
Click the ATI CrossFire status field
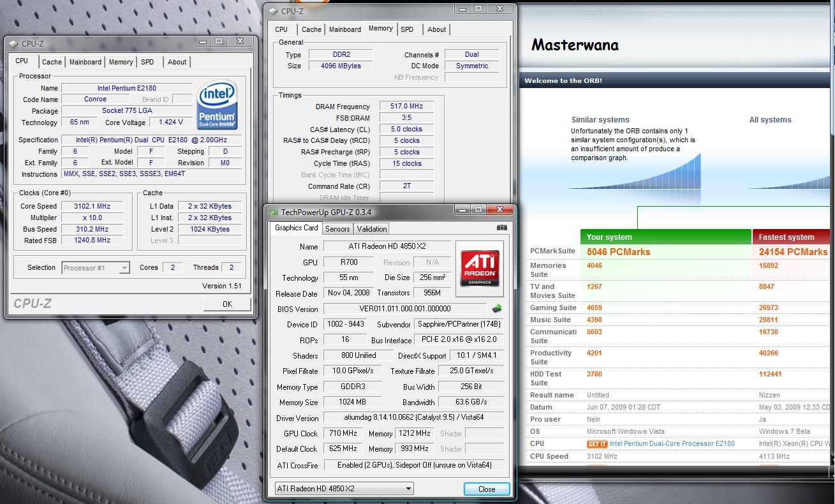(x=414, y=465)
